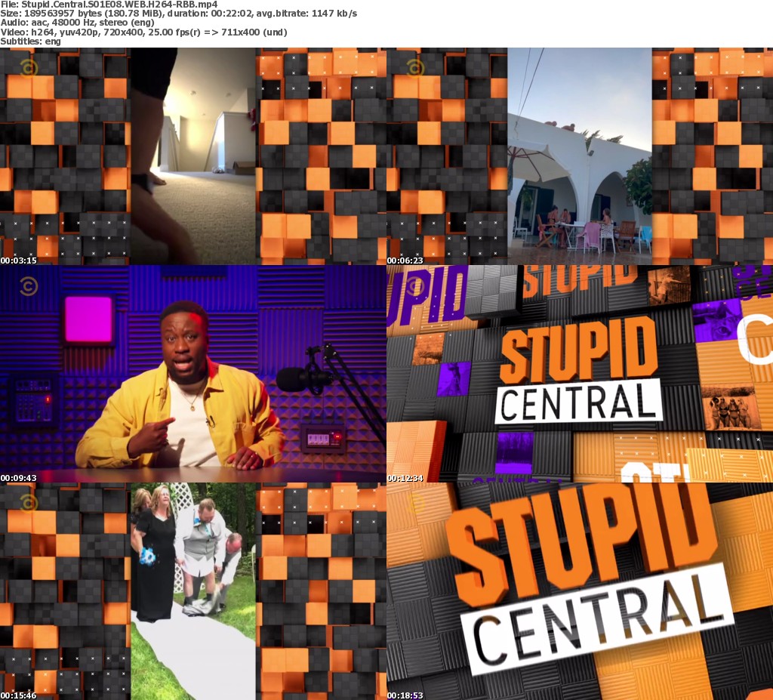The width and height of the screenshot is (773, 700).
Task: Click the thumbnail at 00:06:23
Action: click(x=580, y=156)
